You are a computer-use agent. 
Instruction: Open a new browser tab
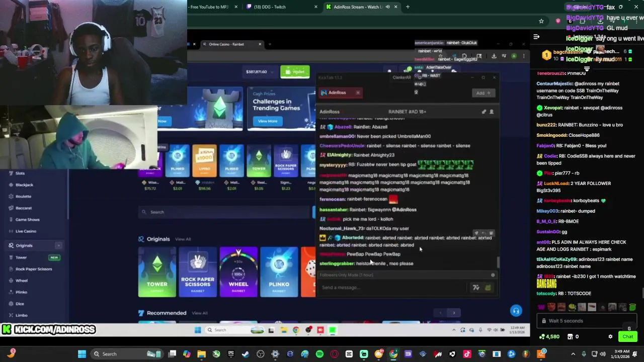point(408,7)
